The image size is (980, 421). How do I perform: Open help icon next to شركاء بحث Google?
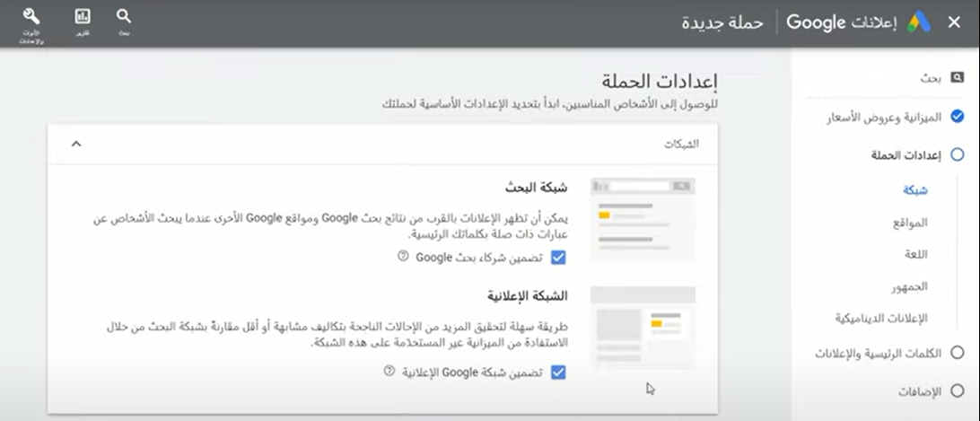(x=403, y=257)
